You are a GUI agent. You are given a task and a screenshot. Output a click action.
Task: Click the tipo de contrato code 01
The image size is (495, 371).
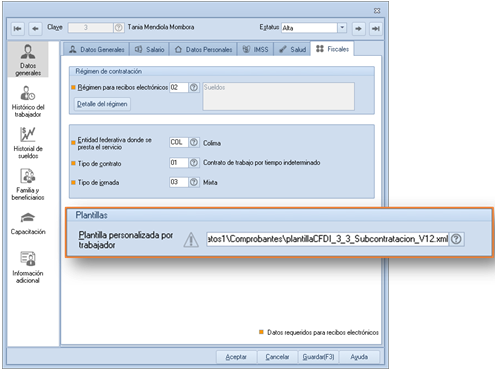click(179, 163)
